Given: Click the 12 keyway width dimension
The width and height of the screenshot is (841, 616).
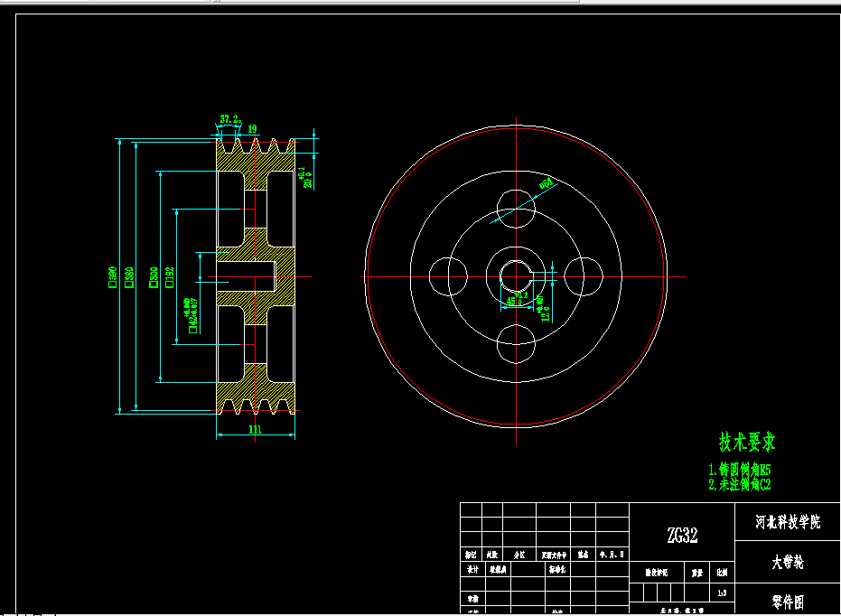Looking at the screenshot, I should point(543,308).
